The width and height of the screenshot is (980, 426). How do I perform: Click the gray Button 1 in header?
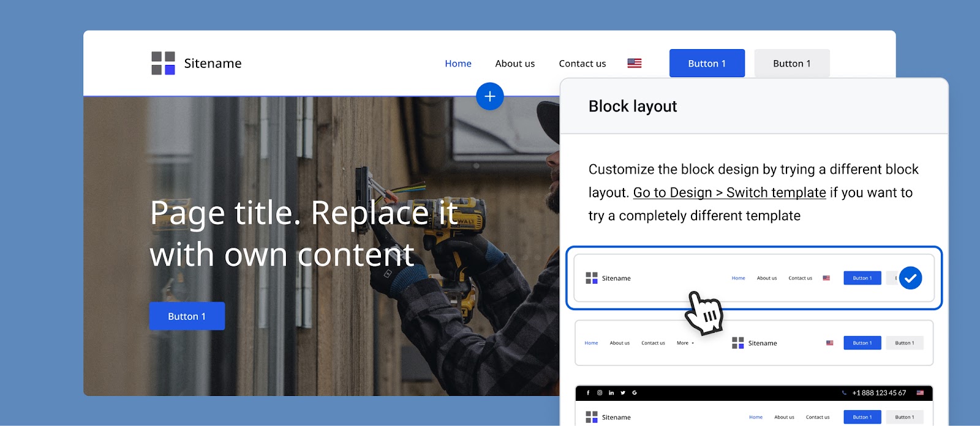[x=792, y=63]
